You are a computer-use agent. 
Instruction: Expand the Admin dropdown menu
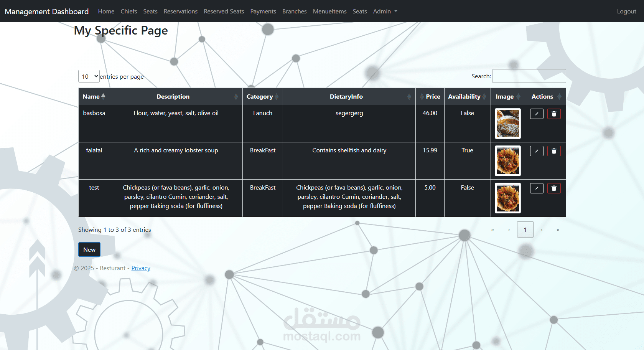click(385, 12)
